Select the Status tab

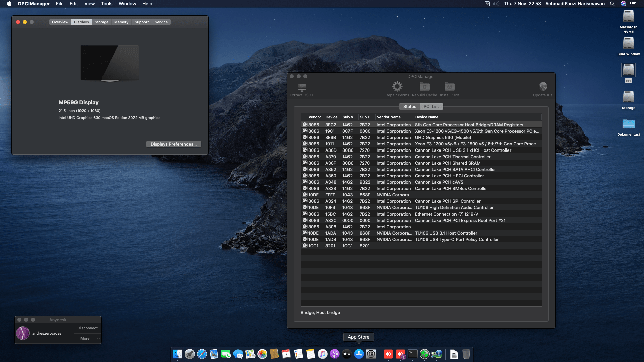(x=409, y=106)
